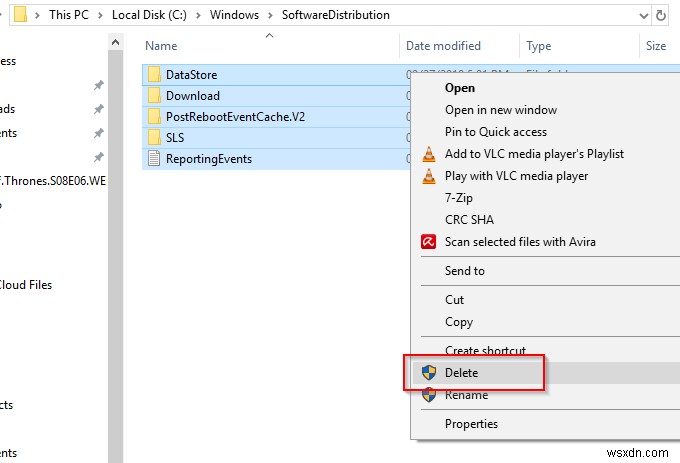680x463 pixels.
Task: Open the Send to submenu
Action: click(x=465, y=271)
